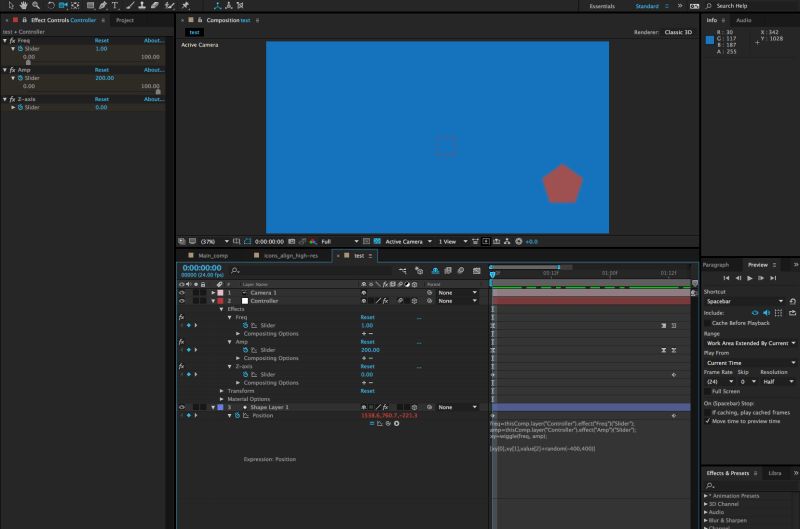The width and height of the screenshot is (800, 529).
Task: Click the Graph Editor button in timeline
Action: pyautogui.click(x=476, y=270)
